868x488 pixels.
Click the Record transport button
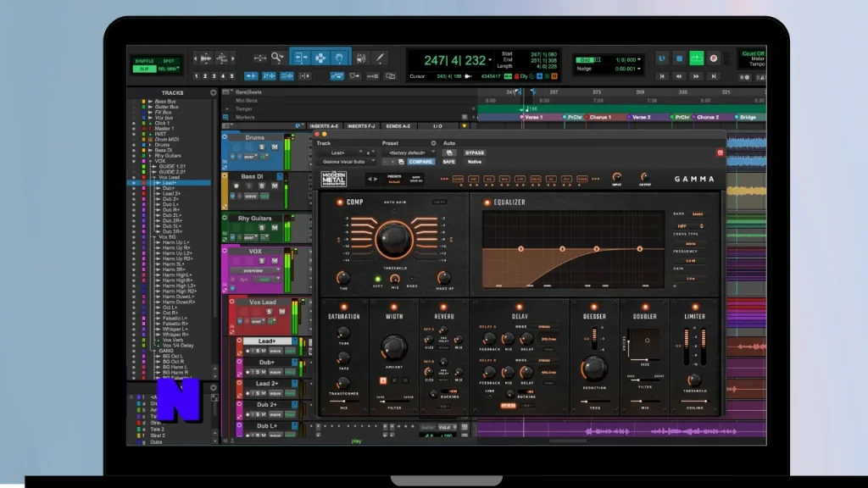714,58
